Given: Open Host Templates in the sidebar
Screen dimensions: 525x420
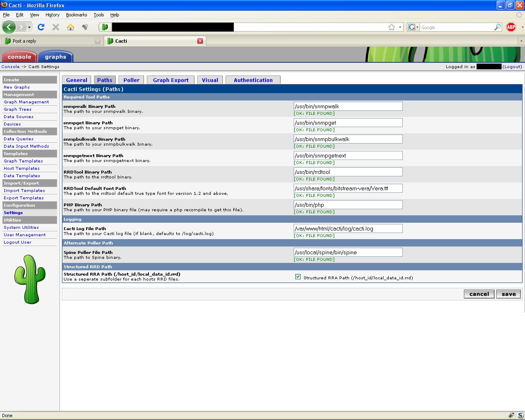Looking at the screenshot, I should click(22, 168).
